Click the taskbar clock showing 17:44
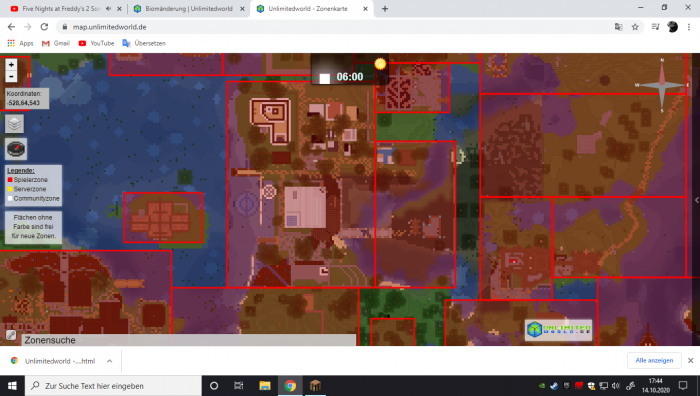Viewport: 700px width, 396px height. tap(655, 386)
